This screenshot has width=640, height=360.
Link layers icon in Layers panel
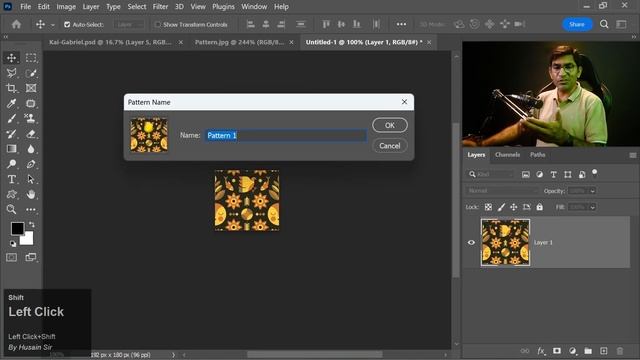click(x=525, y=351)
